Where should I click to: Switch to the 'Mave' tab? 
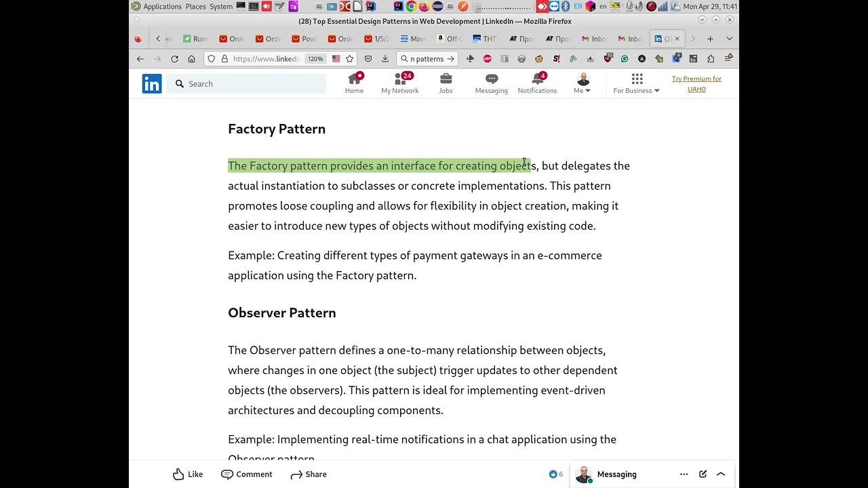413,39
